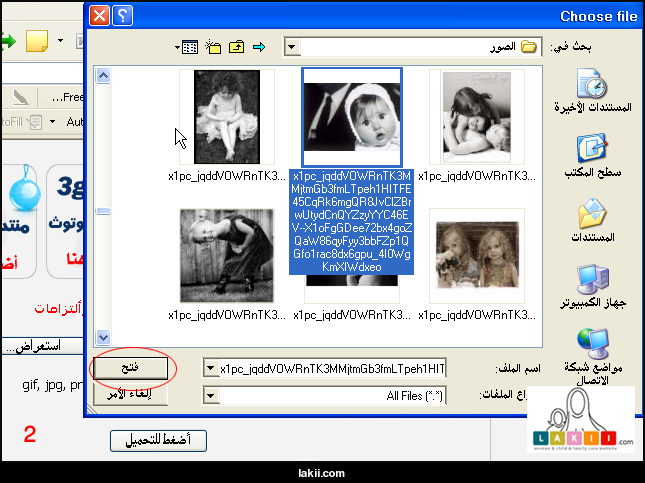Click the Cancel (إلغاء الأمر) button
This screenshot has width=645, height=483.
[130, 393]
